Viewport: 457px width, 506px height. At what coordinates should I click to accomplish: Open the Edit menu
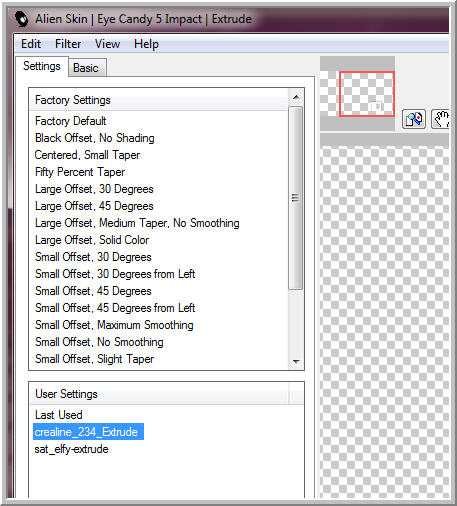[31, 44]
